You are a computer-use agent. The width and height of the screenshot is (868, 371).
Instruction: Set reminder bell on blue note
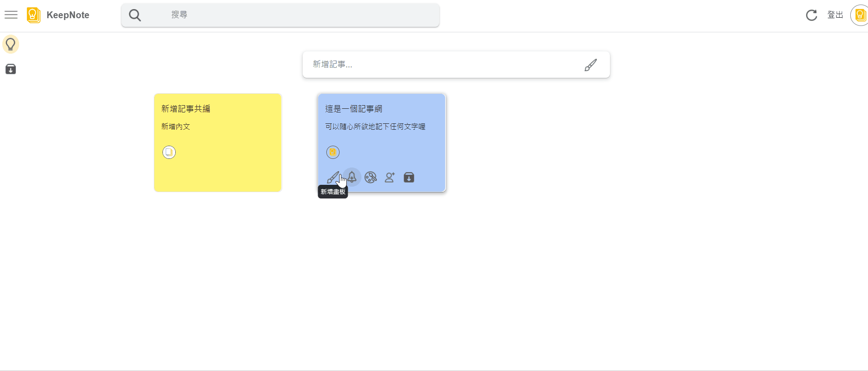pyautogui.click(x=352, y=177)
